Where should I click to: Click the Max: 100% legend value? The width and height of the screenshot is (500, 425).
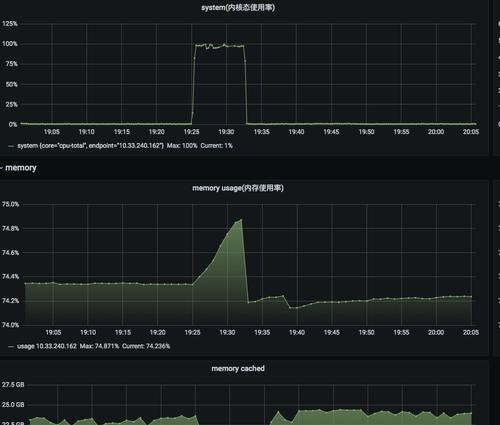pos(182,146)
